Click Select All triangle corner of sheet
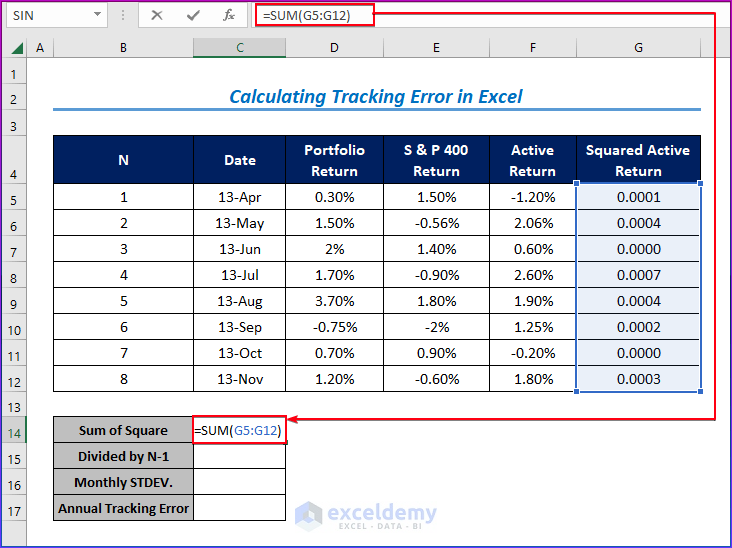 [16, 48]
